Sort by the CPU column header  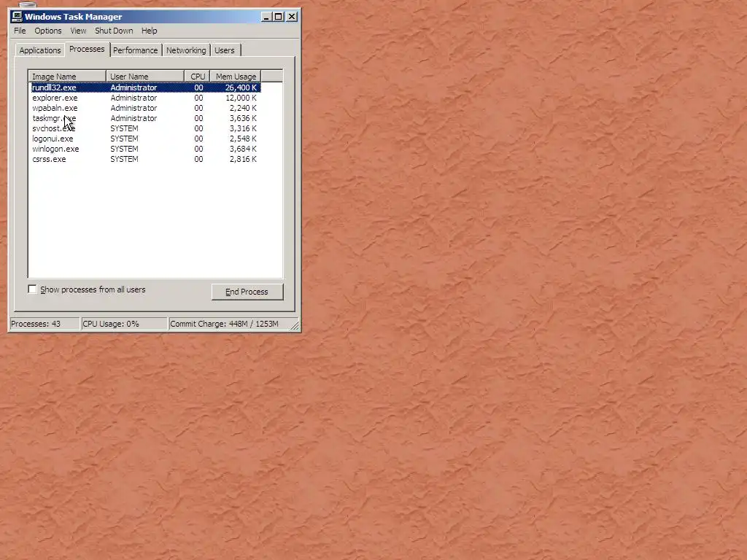click(x=197, y=76)
